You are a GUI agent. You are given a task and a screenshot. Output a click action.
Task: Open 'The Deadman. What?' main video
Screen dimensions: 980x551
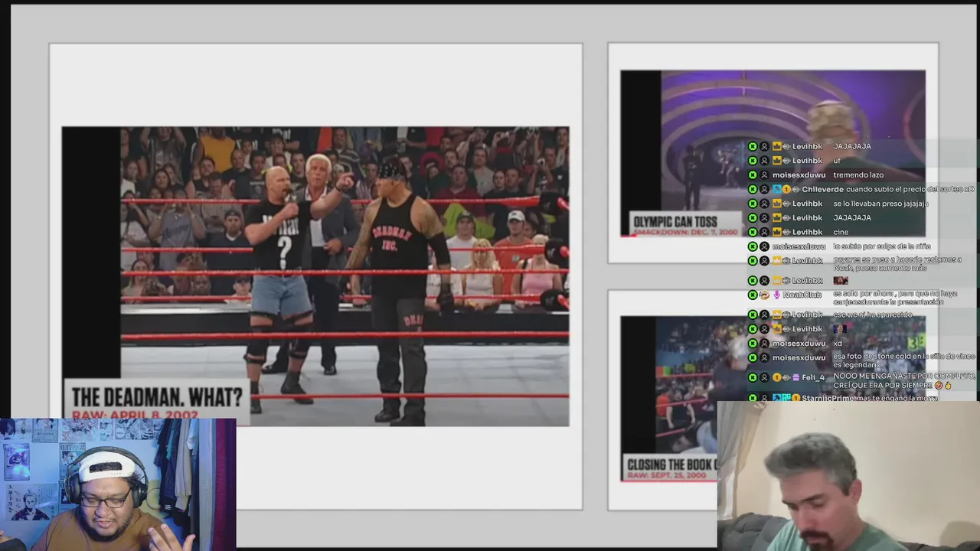(x=315, y=276)
